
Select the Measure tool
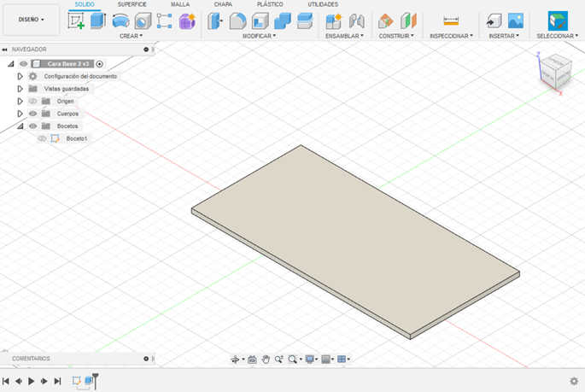[x=451, y=21]
